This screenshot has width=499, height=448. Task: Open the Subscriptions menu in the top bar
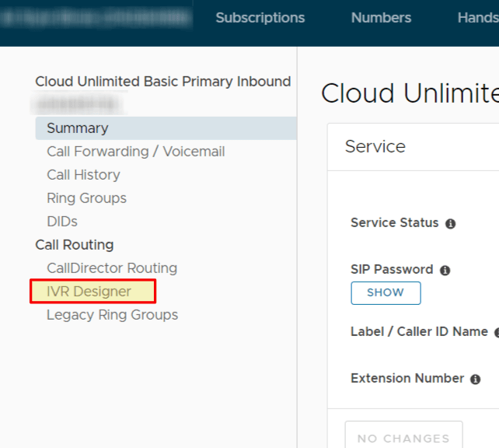click(260, 18)
